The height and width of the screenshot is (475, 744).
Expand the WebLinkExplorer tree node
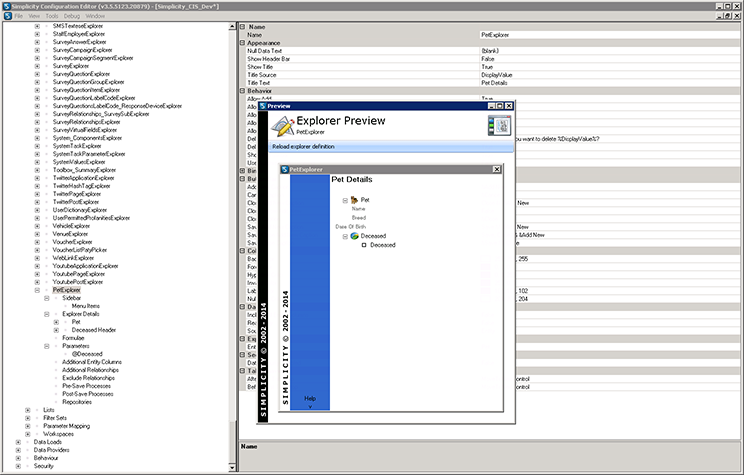tap(37, 258)
